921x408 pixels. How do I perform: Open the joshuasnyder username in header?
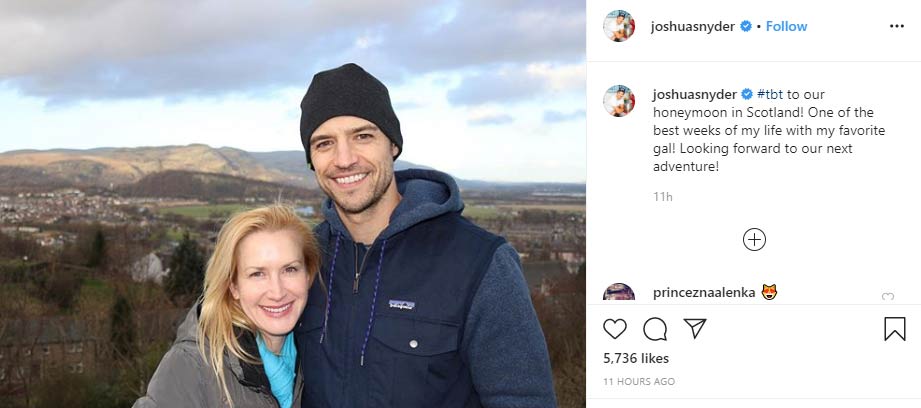coord(694,26)
